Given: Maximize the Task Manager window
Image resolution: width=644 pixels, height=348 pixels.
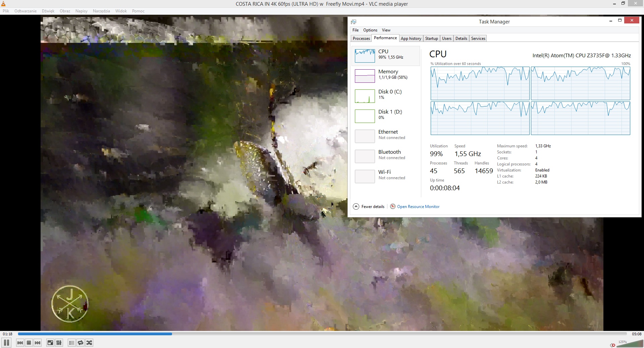Looking at the screenshot, I should 620,20.
